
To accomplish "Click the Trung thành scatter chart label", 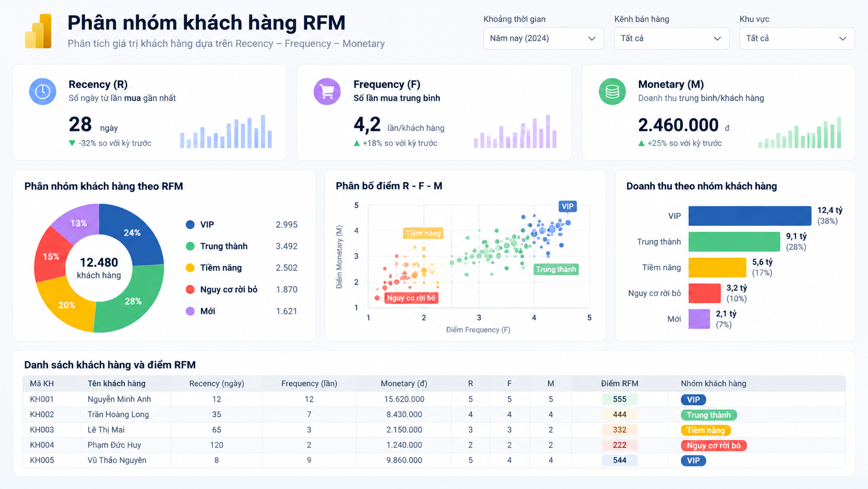I will (556, 269).
